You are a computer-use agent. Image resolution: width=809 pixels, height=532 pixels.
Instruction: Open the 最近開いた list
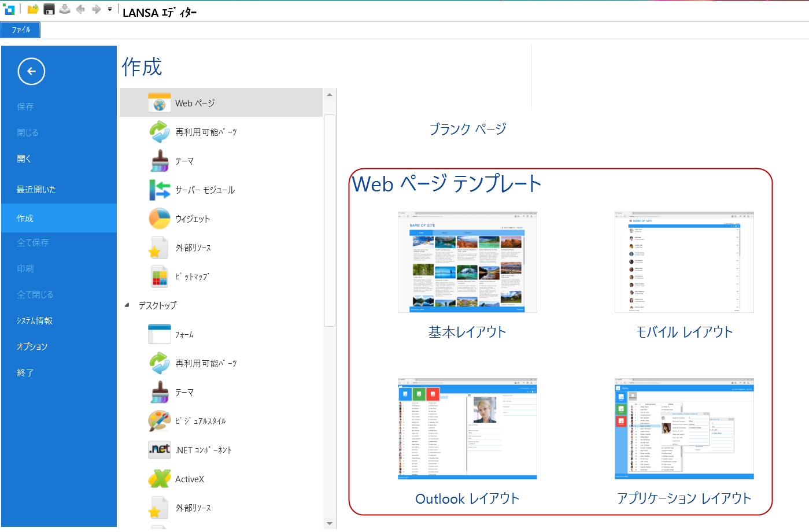click(x=36, y=189)
